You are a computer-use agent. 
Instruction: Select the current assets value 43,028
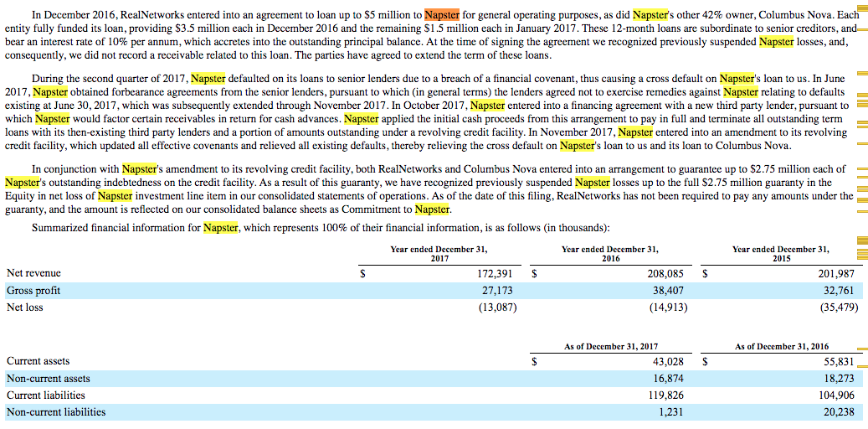coord(670,361)
